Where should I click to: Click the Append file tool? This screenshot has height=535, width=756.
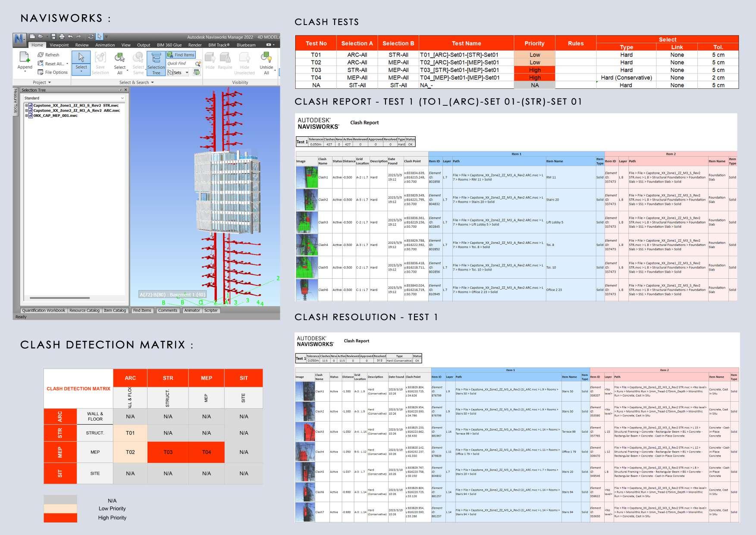25,61
